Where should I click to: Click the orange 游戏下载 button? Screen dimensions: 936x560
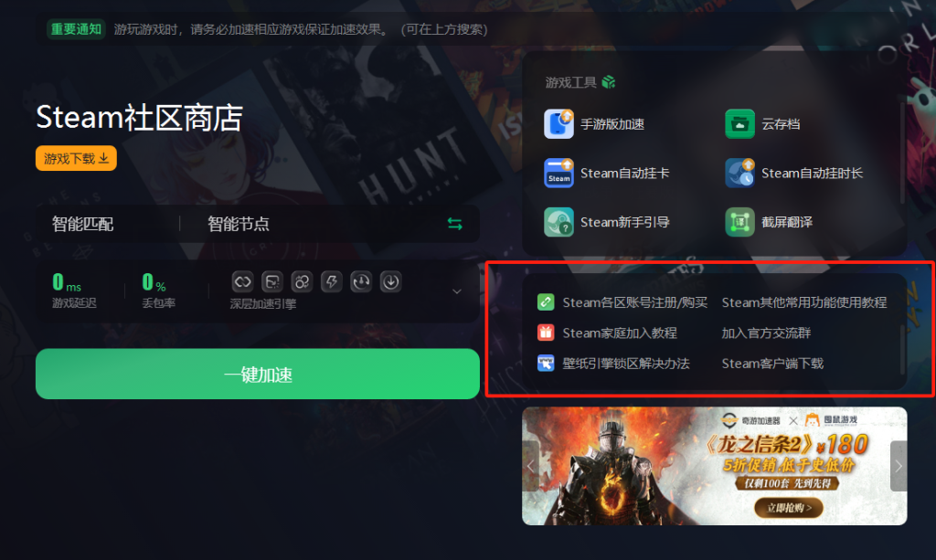pos(76,158)
